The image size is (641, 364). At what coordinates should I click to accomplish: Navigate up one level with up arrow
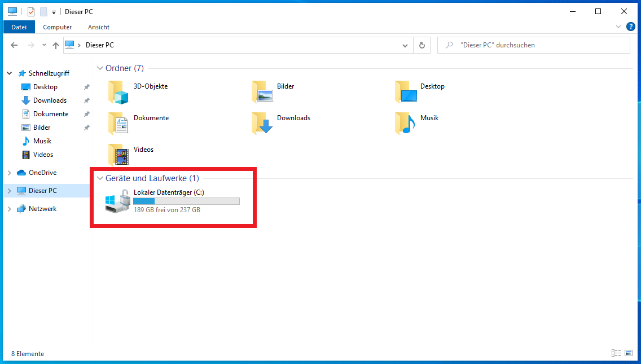pos(55,45)
